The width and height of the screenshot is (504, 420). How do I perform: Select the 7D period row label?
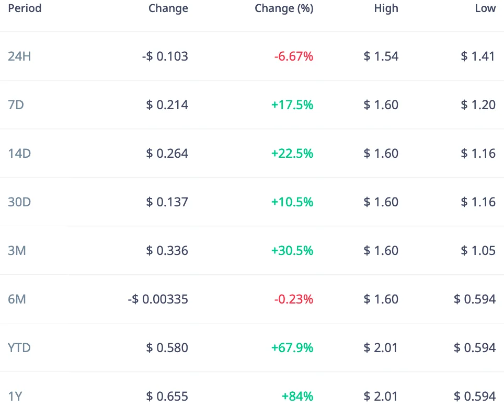[x=16, y=105]
